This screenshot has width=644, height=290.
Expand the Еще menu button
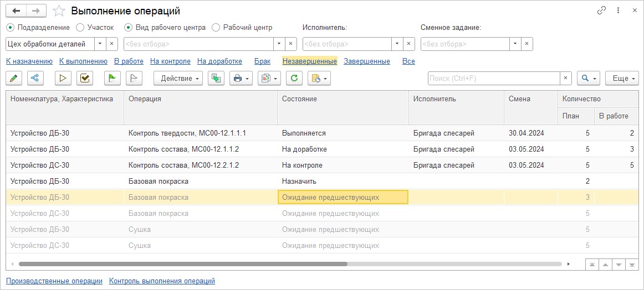point(622,79)
